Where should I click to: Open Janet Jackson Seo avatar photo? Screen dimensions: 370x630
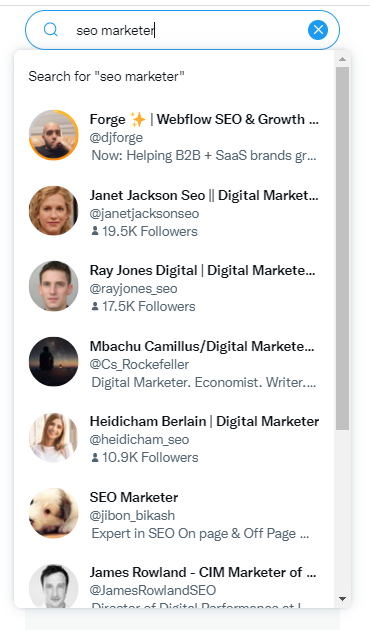pyautogui.click(x=54, y=211)
